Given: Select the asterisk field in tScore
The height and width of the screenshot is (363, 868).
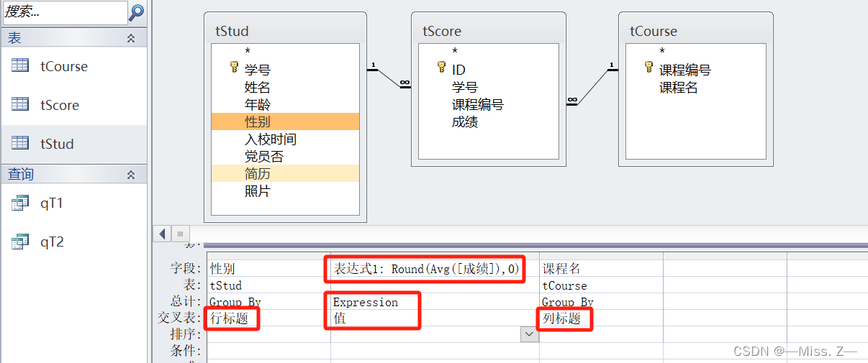Looking at the screenshot, I should 489,52.
